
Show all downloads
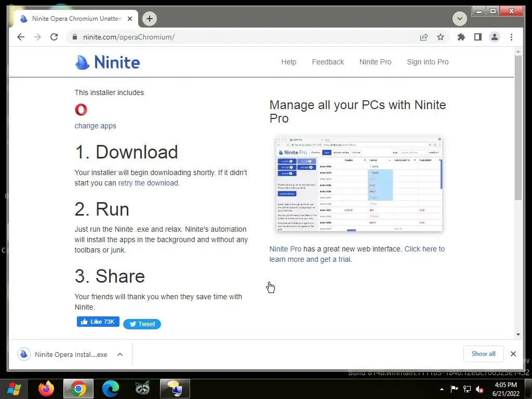[484, 354]
